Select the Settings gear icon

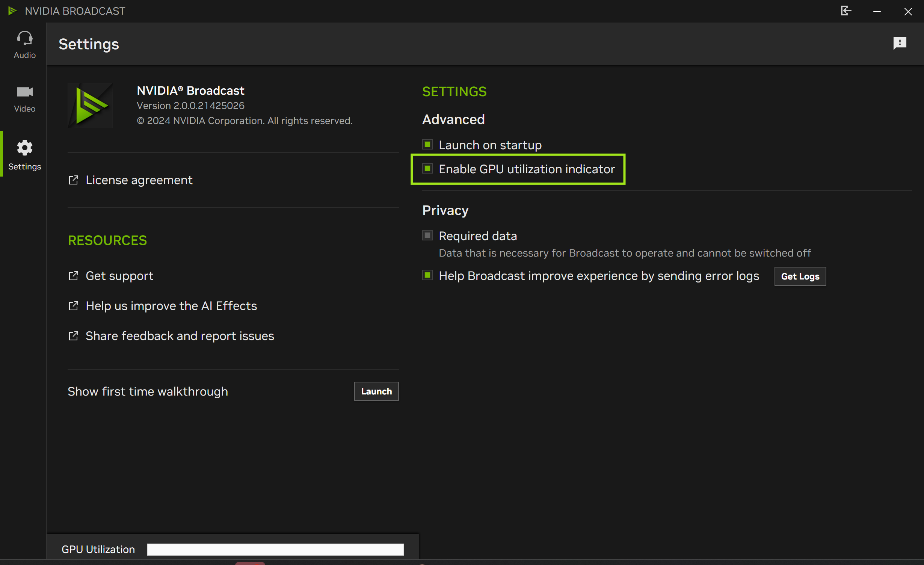point(24,148)
